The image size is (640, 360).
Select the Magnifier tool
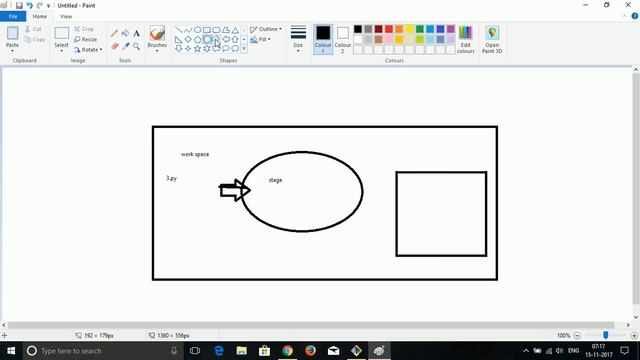coord(136,46)
